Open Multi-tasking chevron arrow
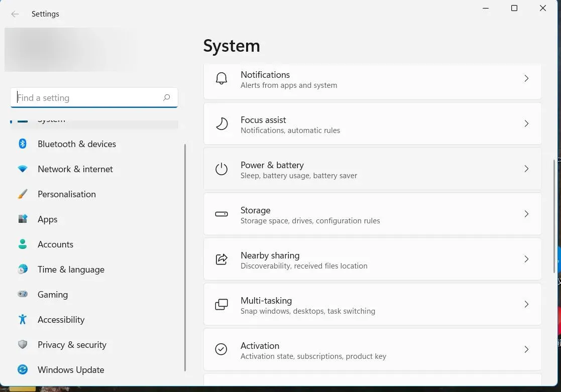This screenshot has height=392, width=561. (526, 304)
